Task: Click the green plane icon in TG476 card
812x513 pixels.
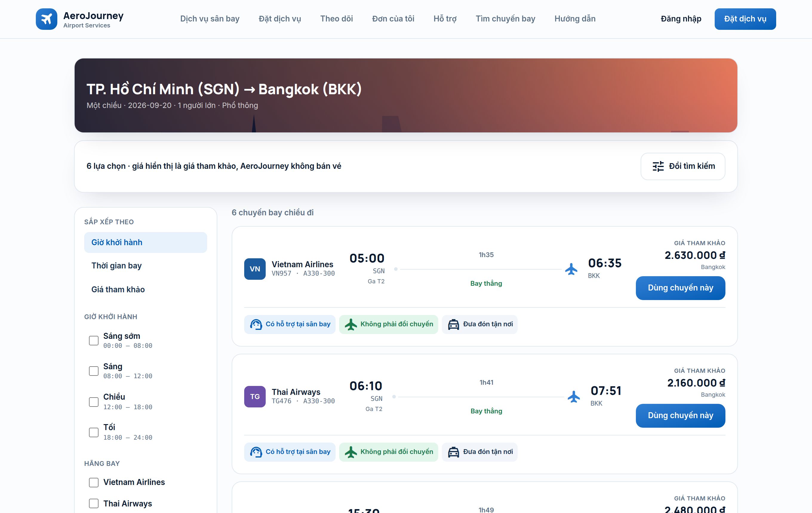Action: (x=351, y=452)
